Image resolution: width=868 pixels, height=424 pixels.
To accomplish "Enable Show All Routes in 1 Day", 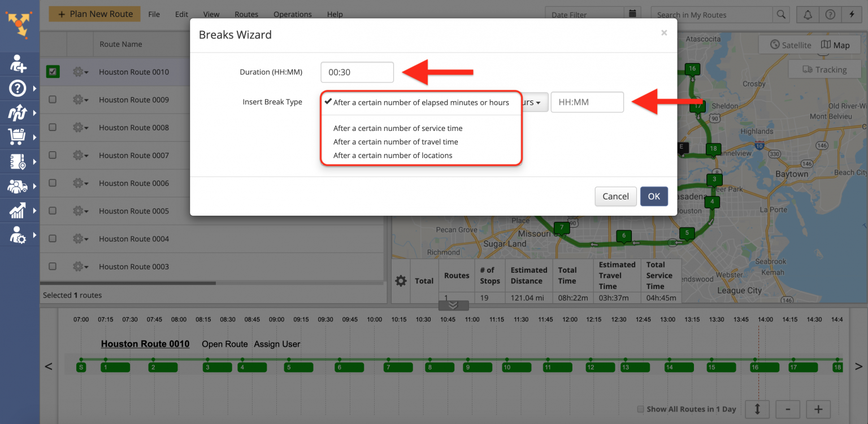I will click(x=641, y=409).
